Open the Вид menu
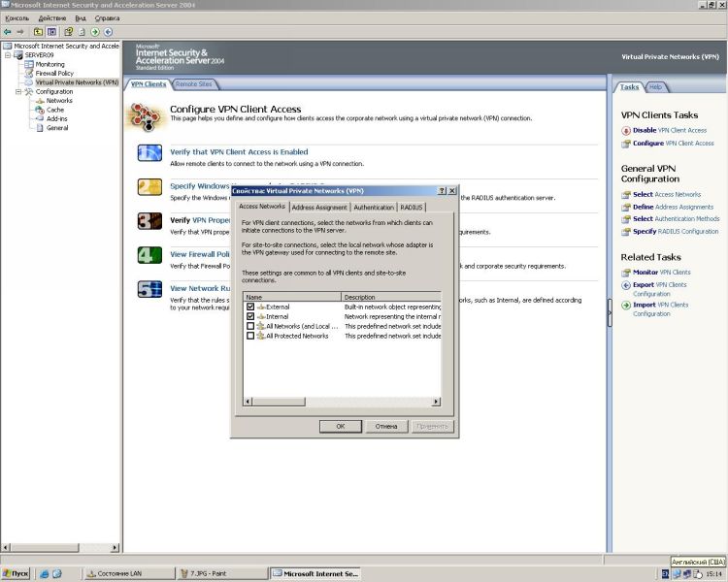Screen dimensions: 728x582 [x=81, y=18]
